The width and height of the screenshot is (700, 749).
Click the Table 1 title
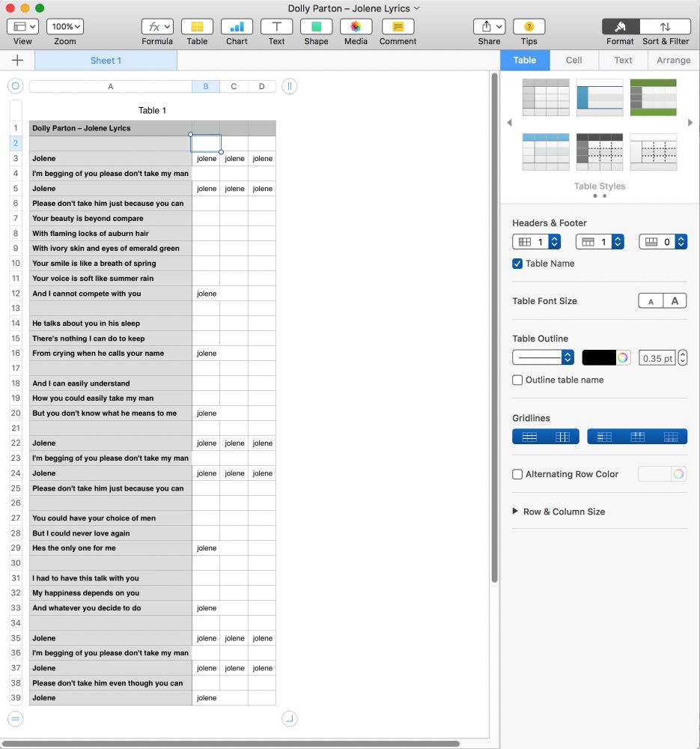152,110
